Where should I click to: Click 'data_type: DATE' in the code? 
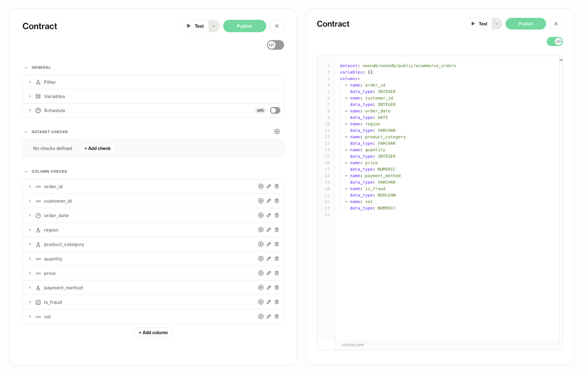369,117
